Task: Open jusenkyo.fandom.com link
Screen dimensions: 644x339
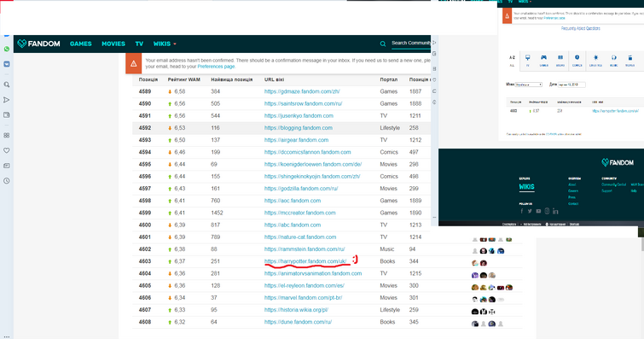Action: coord(299,115)
